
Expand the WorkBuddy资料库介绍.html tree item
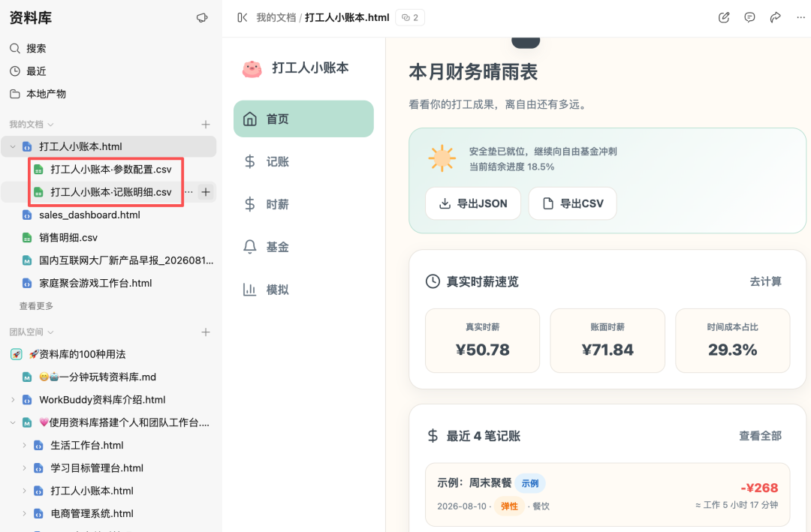(13, 400)
